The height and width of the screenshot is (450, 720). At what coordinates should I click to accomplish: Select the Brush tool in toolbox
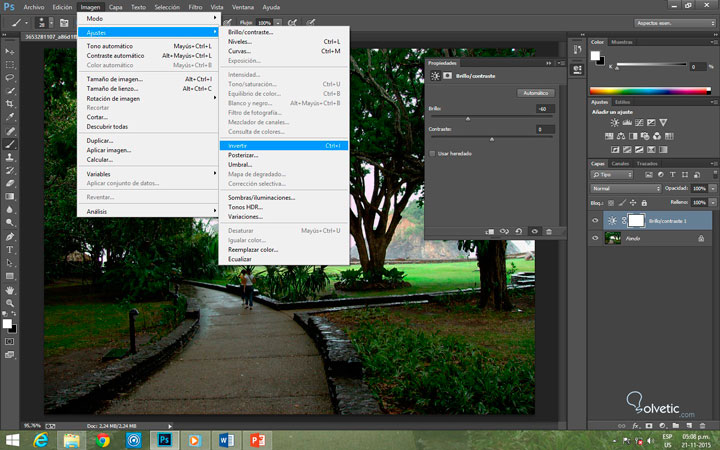10,144
